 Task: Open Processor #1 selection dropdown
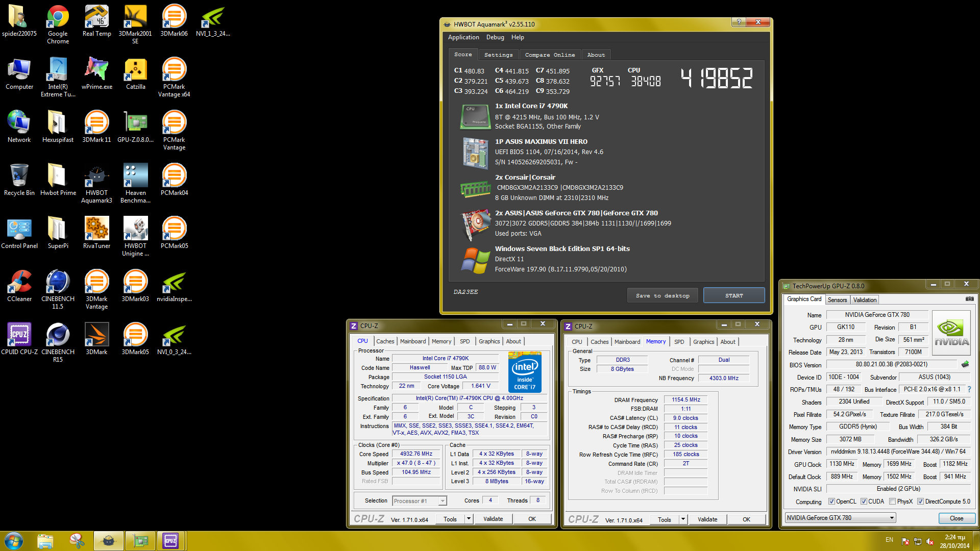click(x=419, y=501)
